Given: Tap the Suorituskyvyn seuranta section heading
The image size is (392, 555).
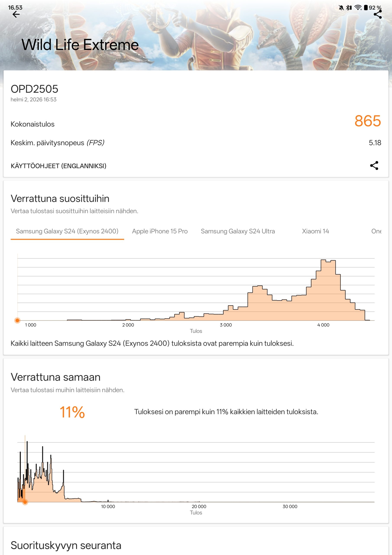Looking at the screenshot, I should [66, 545].
